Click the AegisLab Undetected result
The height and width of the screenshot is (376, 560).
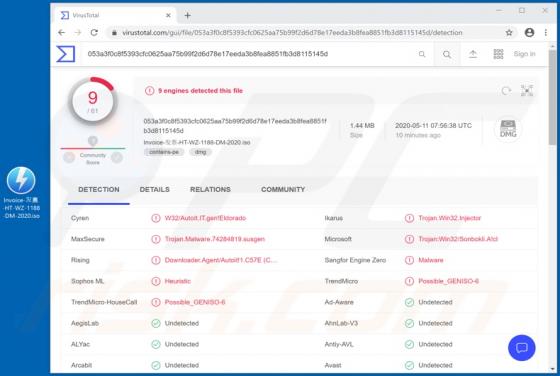pos(181,324)
